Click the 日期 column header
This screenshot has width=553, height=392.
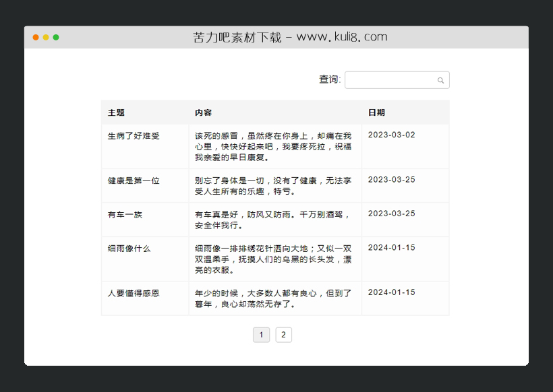pos(376,112)
